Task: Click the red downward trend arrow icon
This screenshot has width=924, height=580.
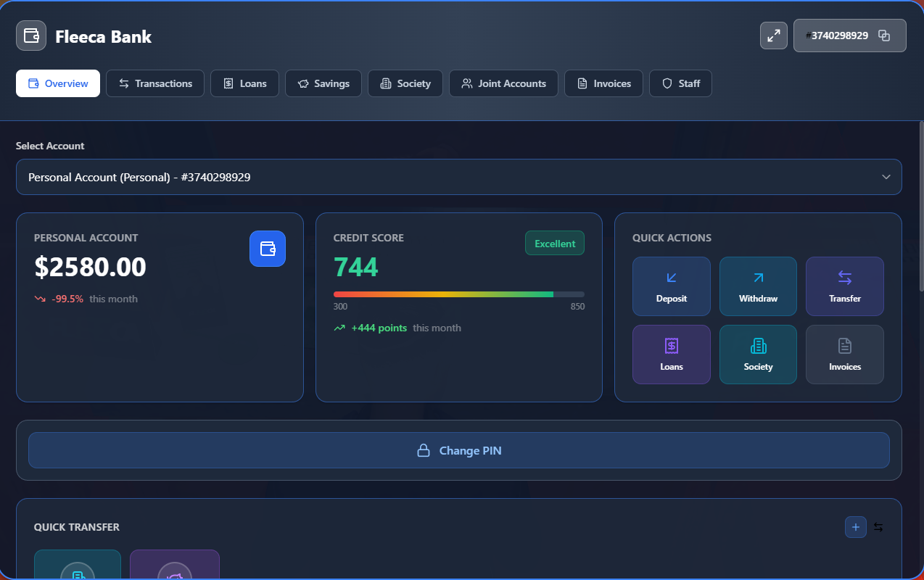Action: 40,299
